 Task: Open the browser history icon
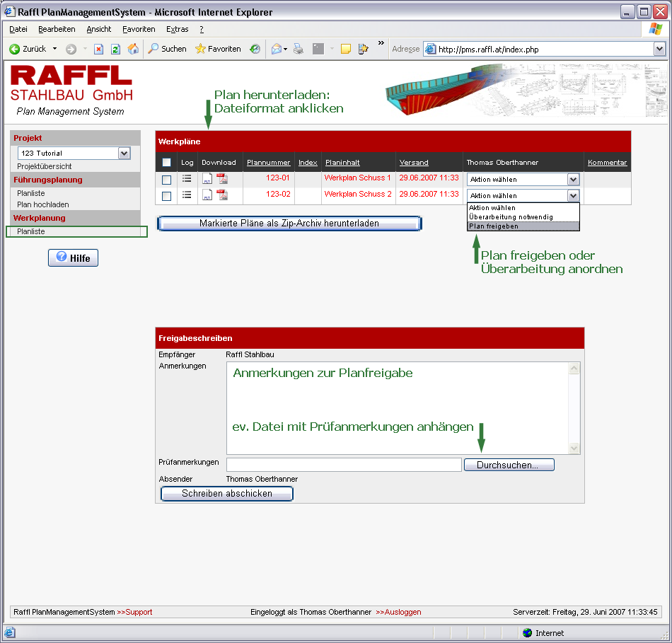[x=255, y=49]
